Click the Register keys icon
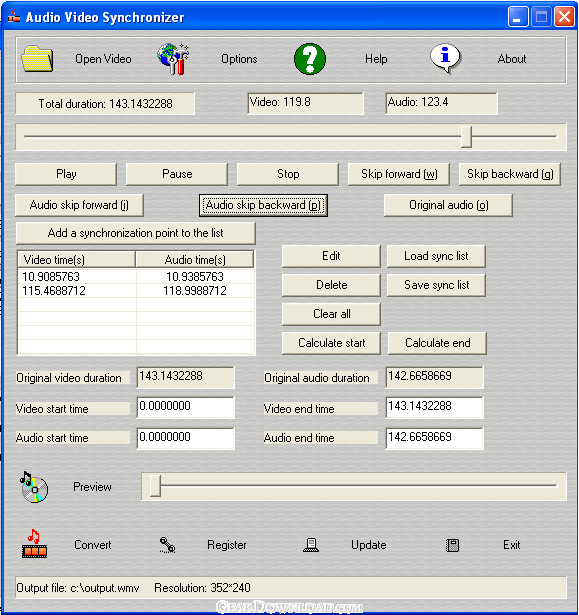The height and width of the screenshot is (615, 579). tap(168, 545)
